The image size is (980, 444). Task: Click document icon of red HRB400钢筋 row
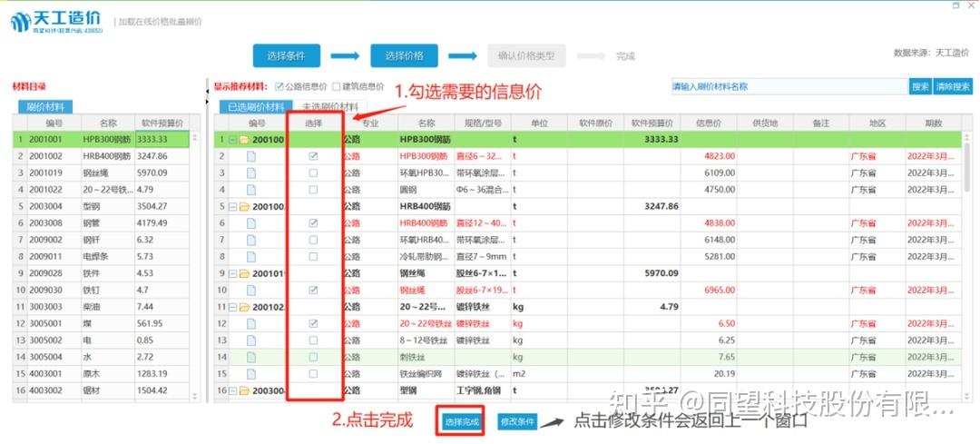pyautogui.click(x=251, y=223)
